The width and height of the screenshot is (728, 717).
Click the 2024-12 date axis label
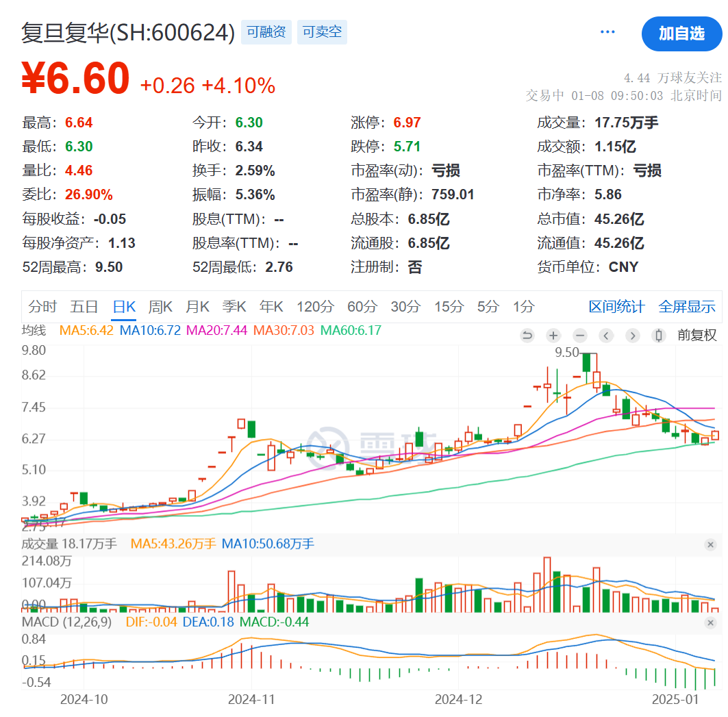pyautogui.click(x=458, y=699)
